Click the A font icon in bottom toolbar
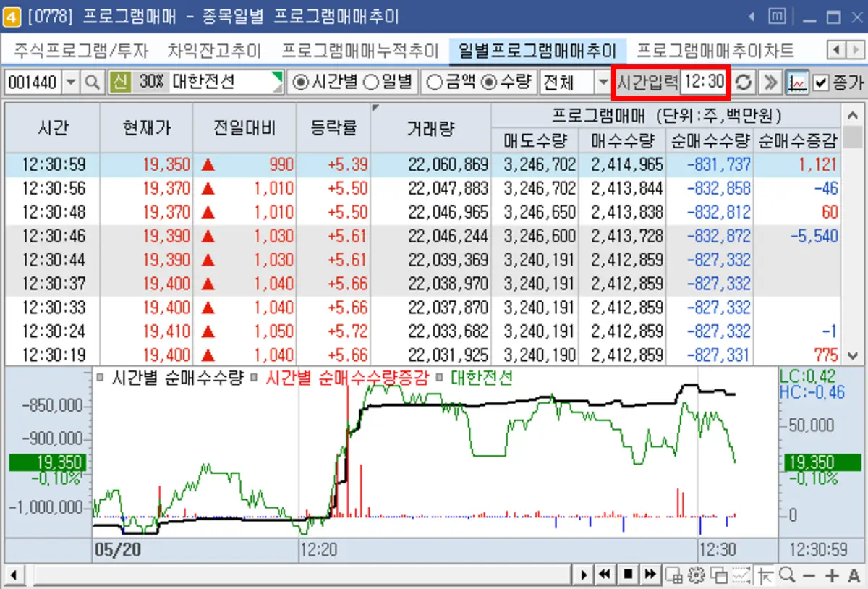This screenshot has width=868, height=589. [x=855, y=575]
